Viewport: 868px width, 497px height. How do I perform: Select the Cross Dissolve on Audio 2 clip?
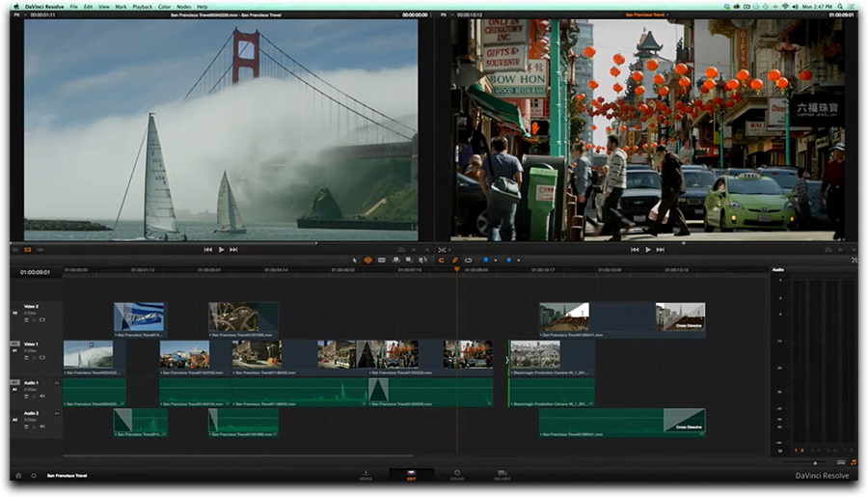pyautogui.click(x=684, y=421)
